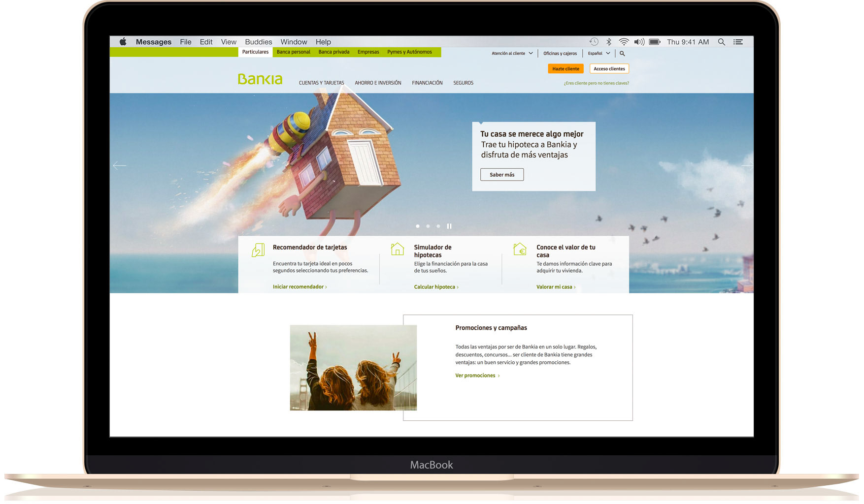Viewport: 864px width, 504px height.
Task: Open Oficinas y cajeros link
Action: 560,54
